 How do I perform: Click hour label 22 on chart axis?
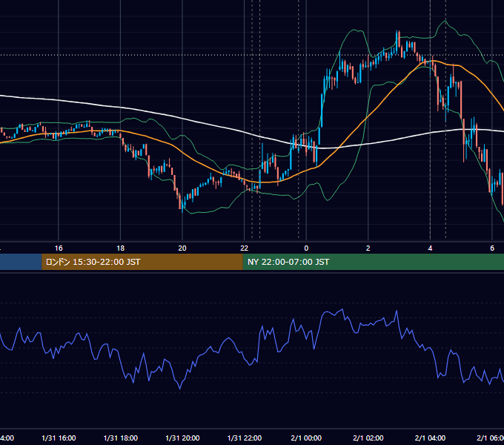click(x=245, y=248)
